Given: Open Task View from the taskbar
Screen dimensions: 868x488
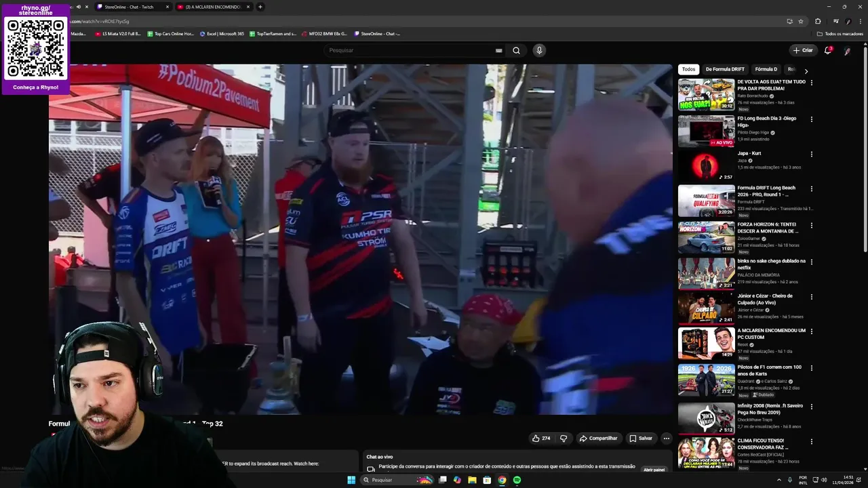Looking at the screenshot, I should pyautogui.click(x=442, y=480).
